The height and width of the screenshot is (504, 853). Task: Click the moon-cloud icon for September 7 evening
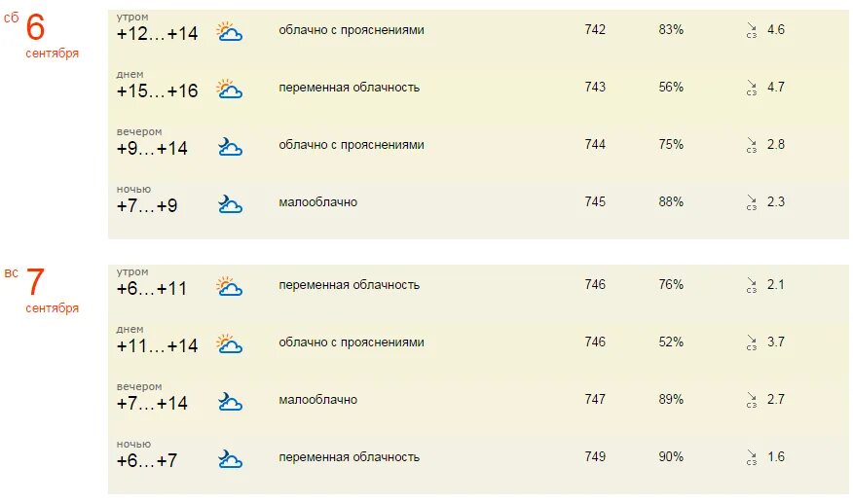coord(230,401)
